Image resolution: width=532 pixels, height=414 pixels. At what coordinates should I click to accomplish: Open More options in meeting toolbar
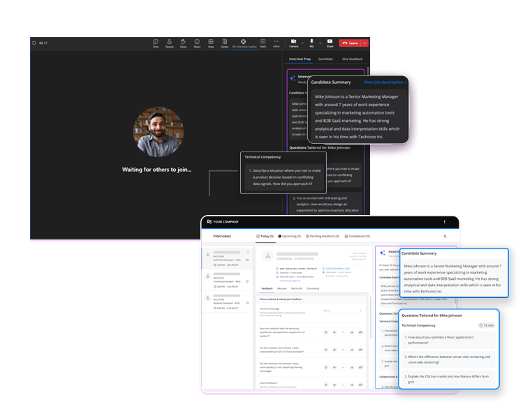276,43
